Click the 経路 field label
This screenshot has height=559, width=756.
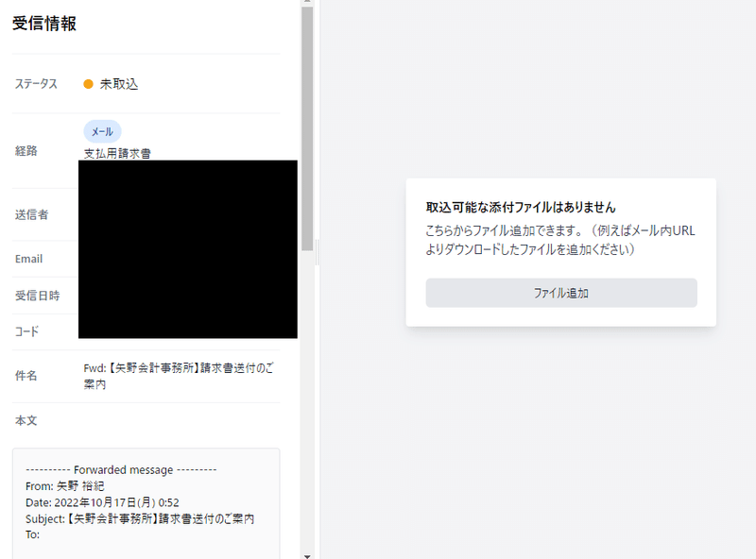click(26, 151)
